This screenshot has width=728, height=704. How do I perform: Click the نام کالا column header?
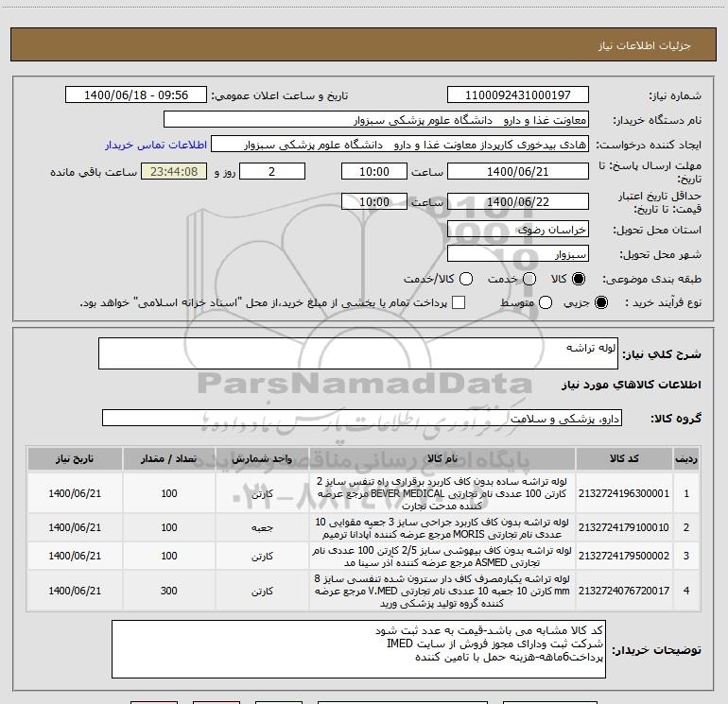pos(442,459)
